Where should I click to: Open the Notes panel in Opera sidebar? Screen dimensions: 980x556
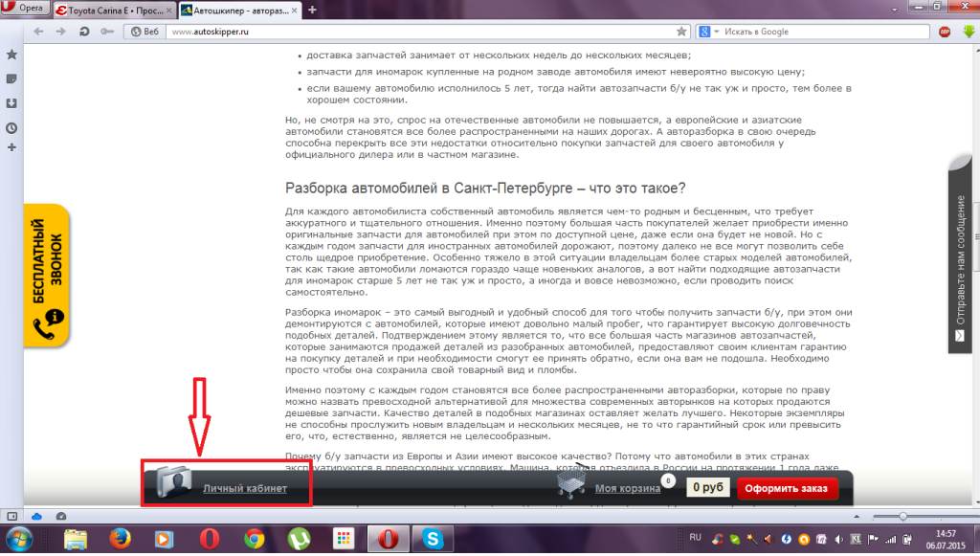coord(11,78)
